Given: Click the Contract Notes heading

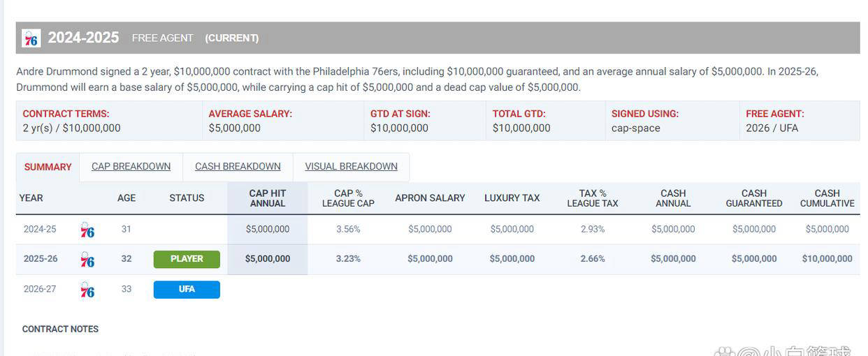Looking at the screenshot, I should click(60, 329).
